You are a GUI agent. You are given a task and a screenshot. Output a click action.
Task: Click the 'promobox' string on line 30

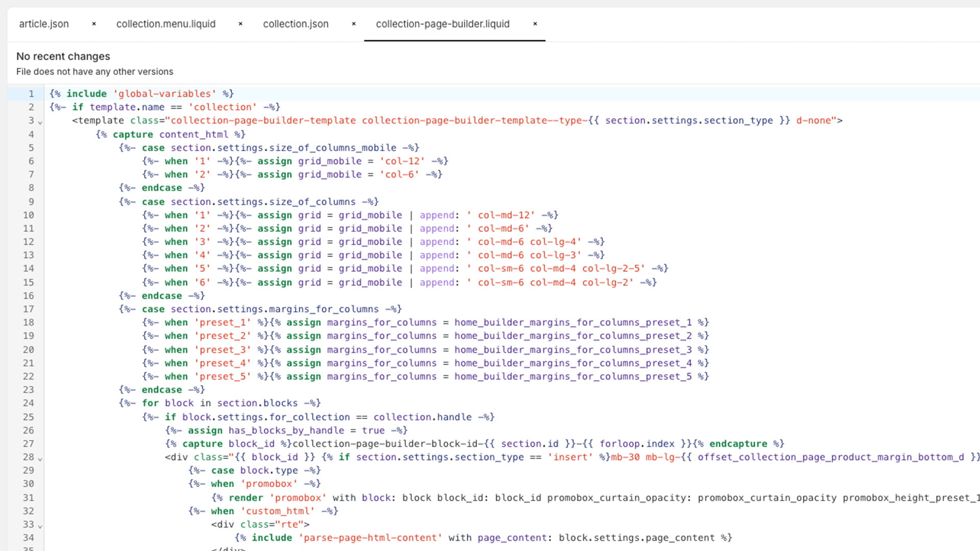(x=269, y=484)
